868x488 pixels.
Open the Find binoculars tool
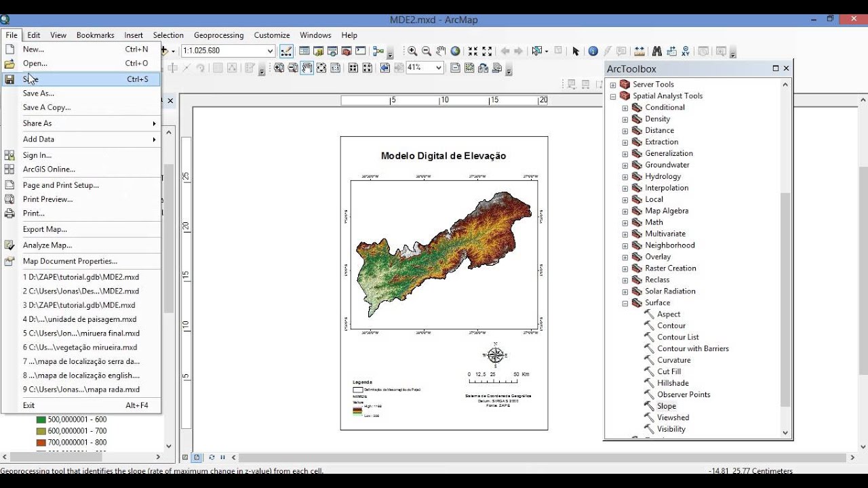[657, 51]
